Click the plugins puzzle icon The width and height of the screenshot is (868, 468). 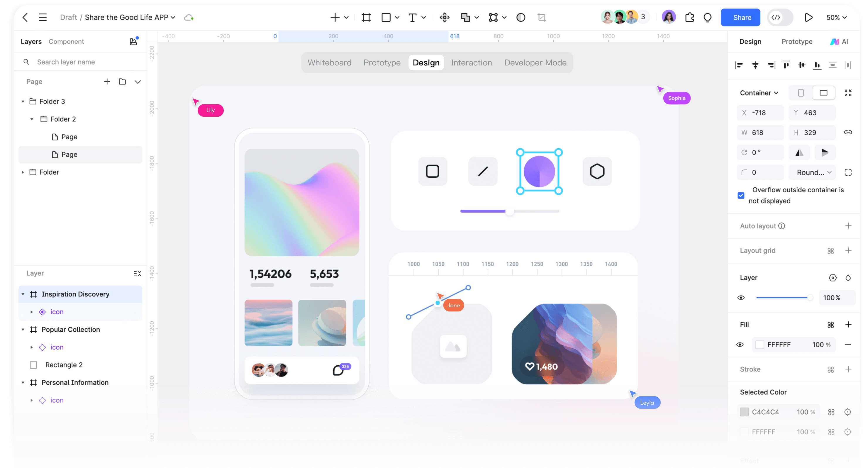tap(689, 18)
